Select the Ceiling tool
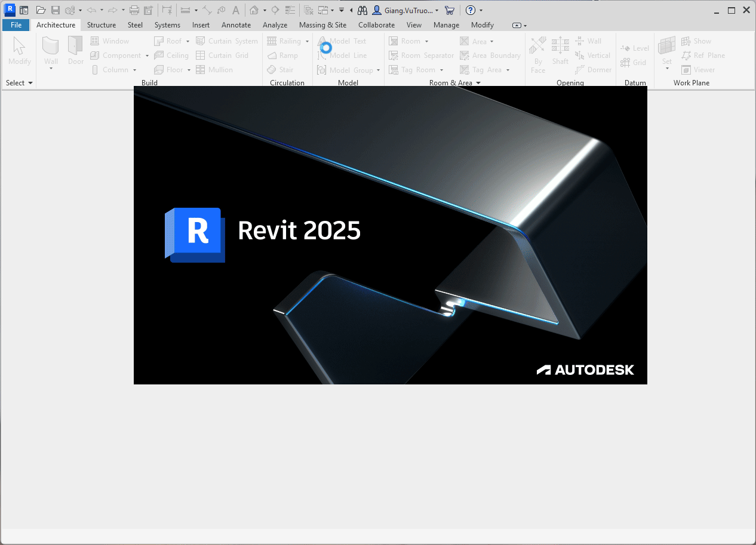The width and height of the screenshot is (756, 545). [171, 56]
